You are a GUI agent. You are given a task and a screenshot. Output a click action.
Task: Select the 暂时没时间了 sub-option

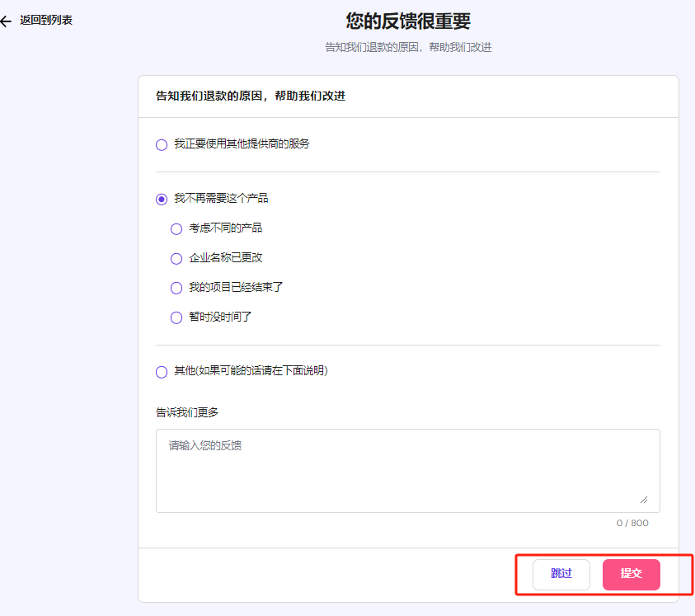[176, 317]
